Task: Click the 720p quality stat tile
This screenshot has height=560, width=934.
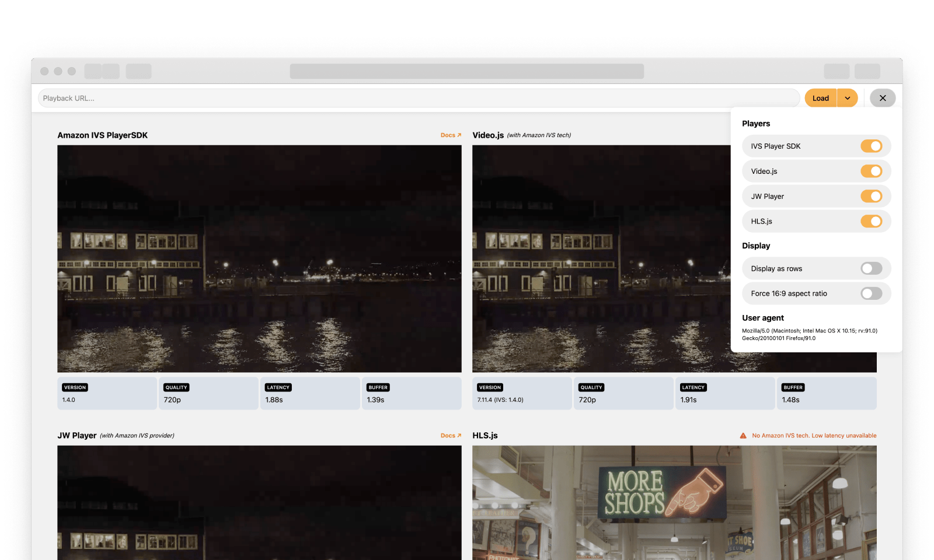Action: [x=208, y=393]
